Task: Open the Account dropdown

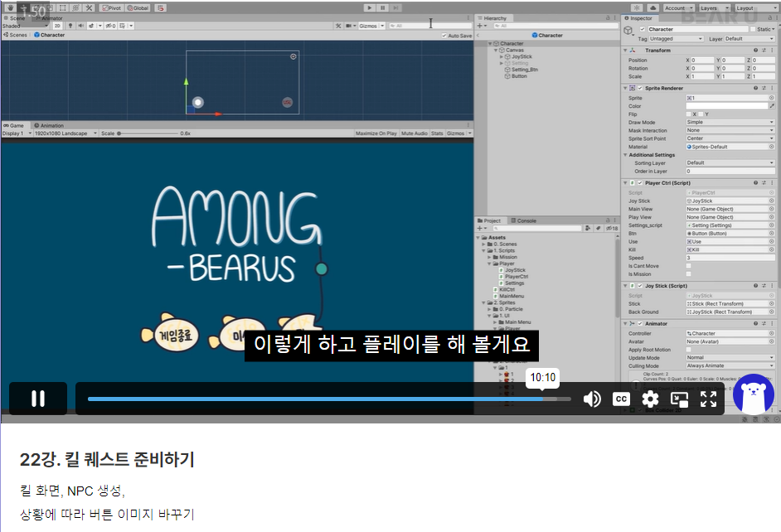Action: point(678,8)
